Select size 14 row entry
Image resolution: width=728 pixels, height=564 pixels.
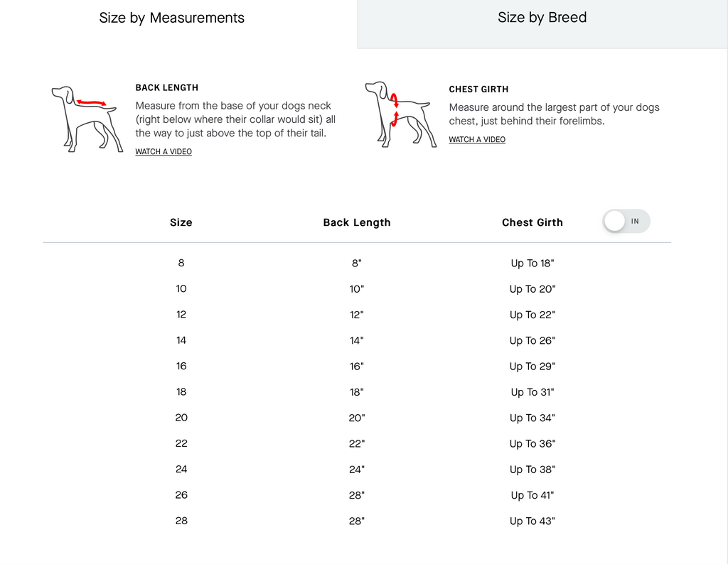(181, 340)
